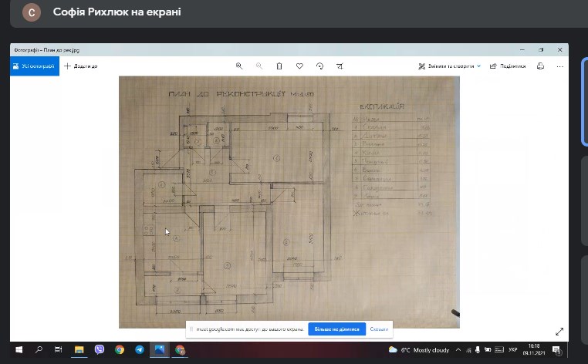588x364 pixels.
Task: Open Viber from the taskbar
Action: 100,350
